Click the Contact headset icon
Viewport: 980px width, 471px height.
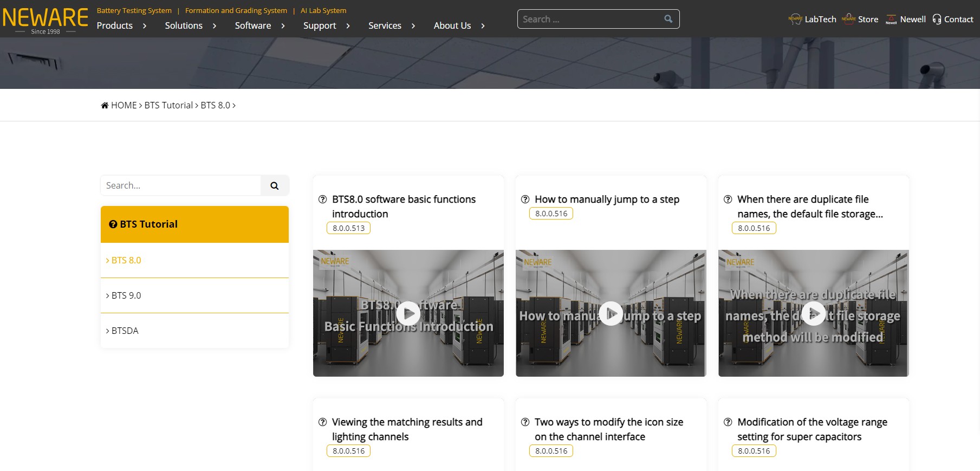(x=937, y=20)
